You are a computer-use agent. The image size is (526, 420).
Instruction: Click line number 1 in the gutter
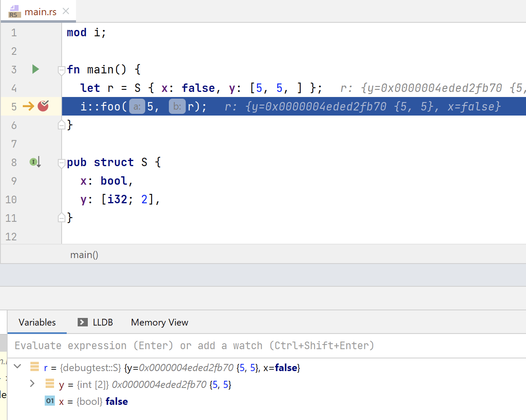click(14, 32)
